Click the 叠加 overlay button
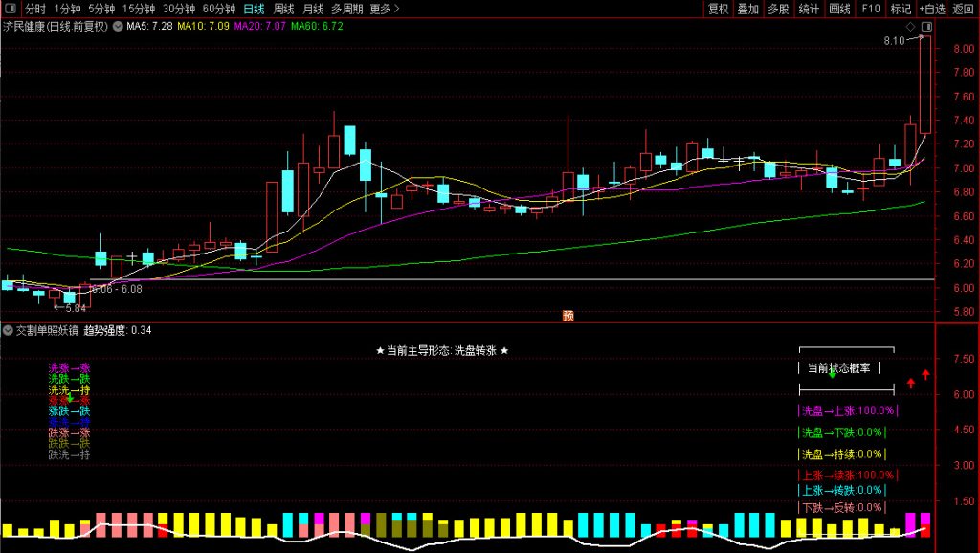The image size is (980, 553). click(748, 9)
